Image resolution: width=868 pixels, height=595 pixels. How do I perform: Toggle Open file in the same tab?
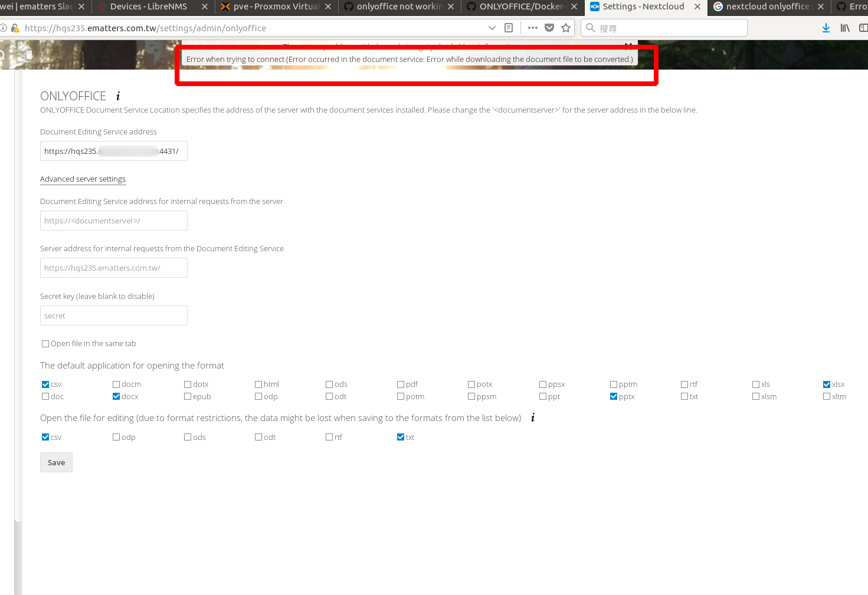click(x=45, y=344)
